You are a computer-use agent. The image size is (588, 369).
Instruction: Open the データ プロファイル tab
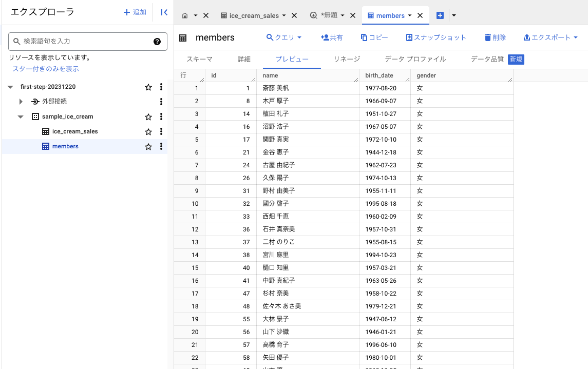coord(415,59)
